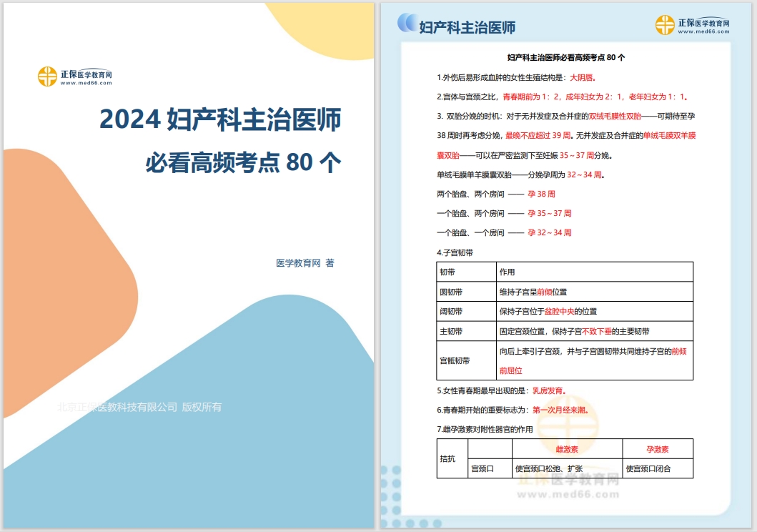
Task: Click page header 妇产科主治医师
Action: [467, 27]
